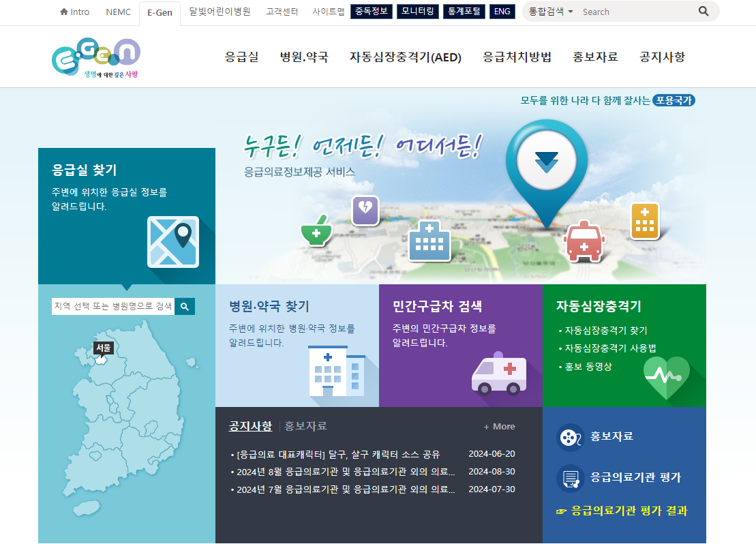The height and width of the screenshot is (544, 756).
Task: Click the top-right search magnifier icon
Action: point(702,12)
